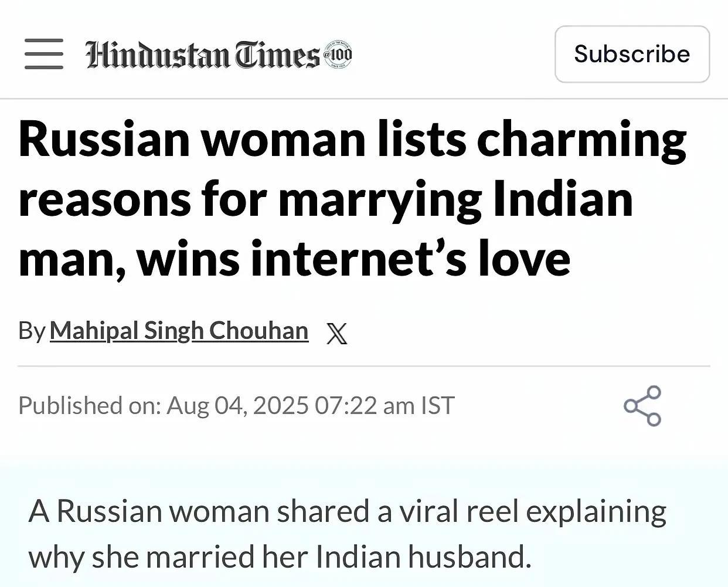The height and width of the screenshot is (587, 728).
Task: Click the word "internet's" in the headline
Action: (x=358, y=259)
